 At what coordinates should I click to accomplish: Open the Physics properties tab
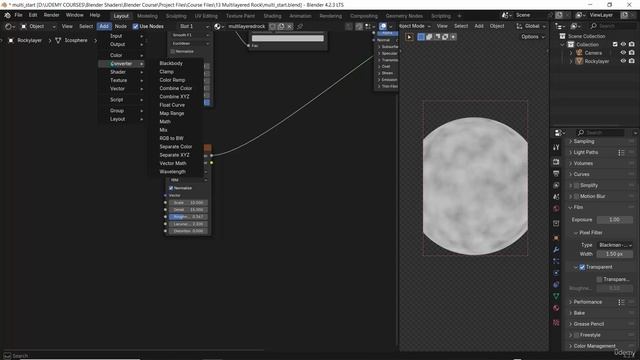coord(556,273)
